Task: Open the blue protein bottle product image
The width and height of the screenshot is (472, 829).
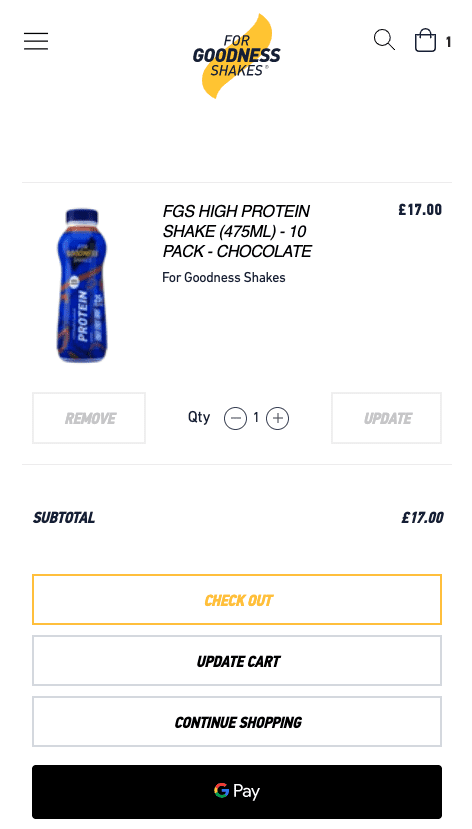Action: click(x=80, y=285)
